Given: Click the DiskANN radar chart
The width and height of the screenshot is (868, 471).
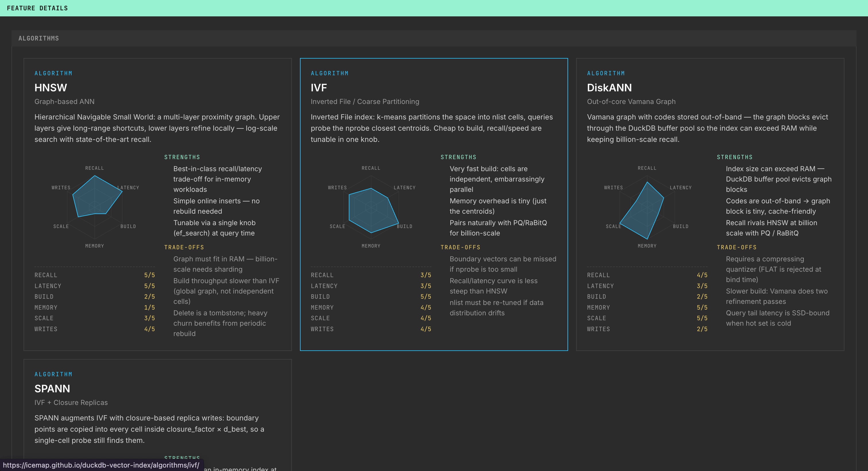Looking at the screenshot, I should pos(647,207).
